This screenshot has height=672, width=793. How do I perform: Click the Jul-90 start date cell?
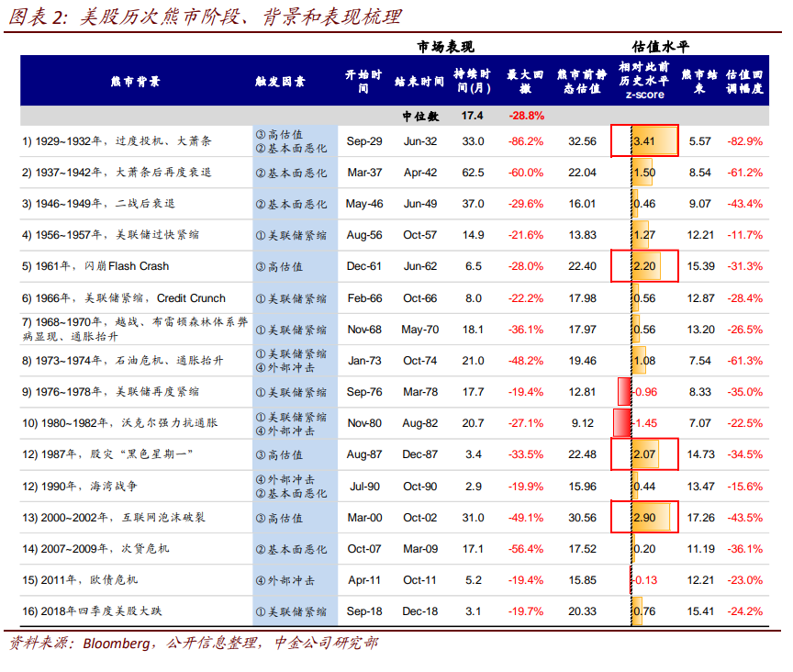(364, 487)
